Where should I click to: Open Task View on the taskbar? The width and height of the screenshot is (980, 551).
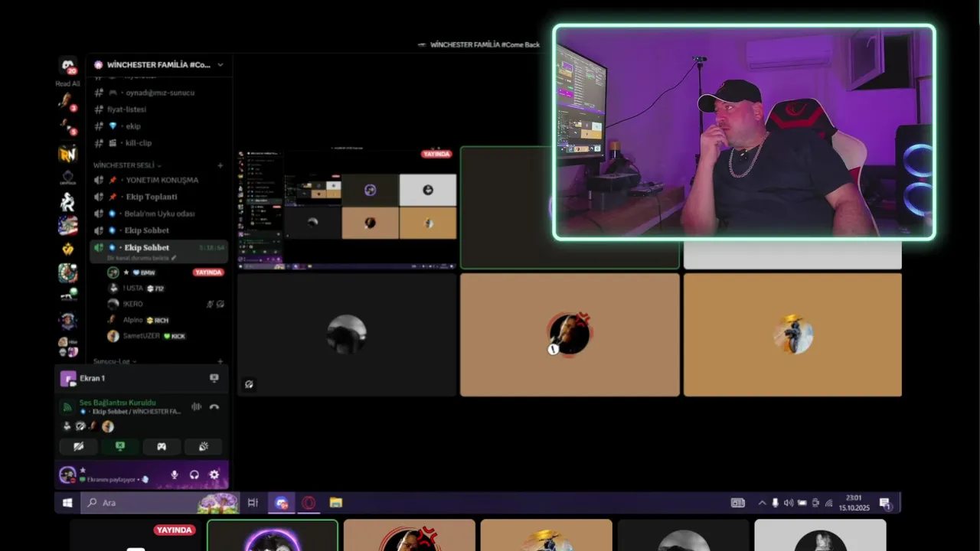(253, 503)
